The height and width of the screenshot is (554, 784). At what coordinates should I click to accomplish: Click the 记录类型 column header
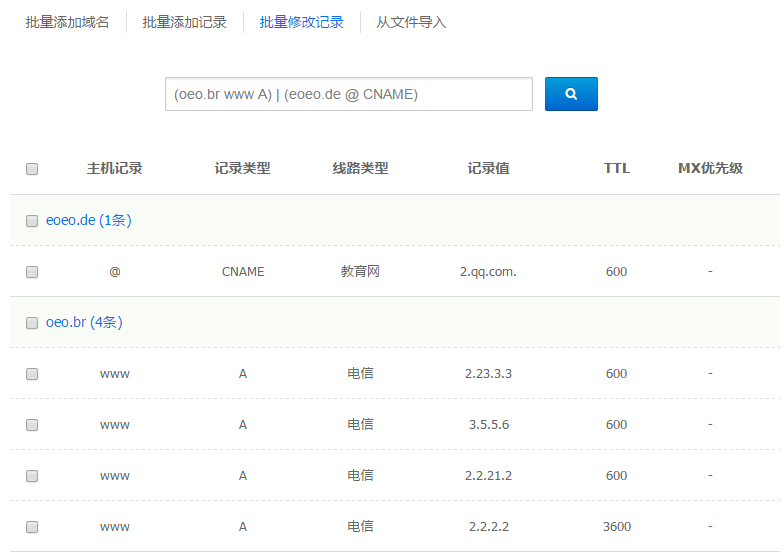click(x=242, y=168)
